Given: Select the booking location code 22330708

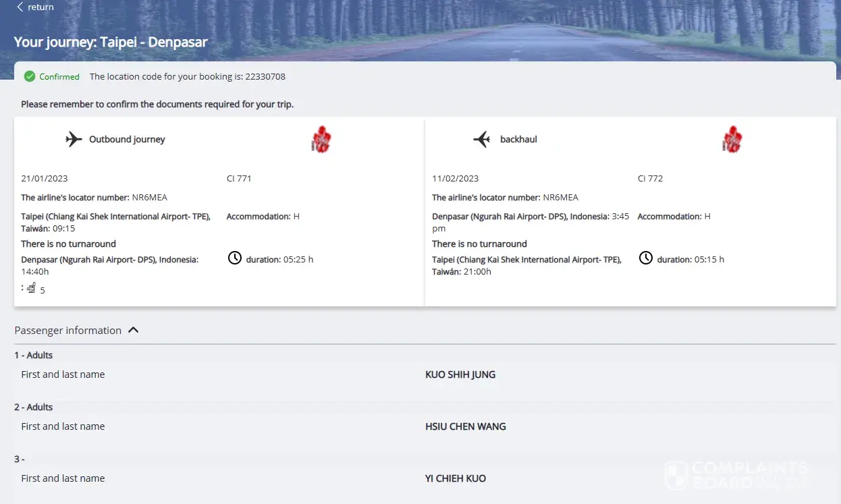Looking at the screenshot, I should coord(266,77).
